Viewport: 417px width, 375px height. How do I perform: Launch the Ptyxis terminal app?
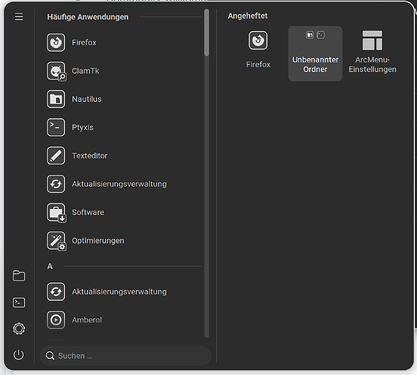(122, 127)
